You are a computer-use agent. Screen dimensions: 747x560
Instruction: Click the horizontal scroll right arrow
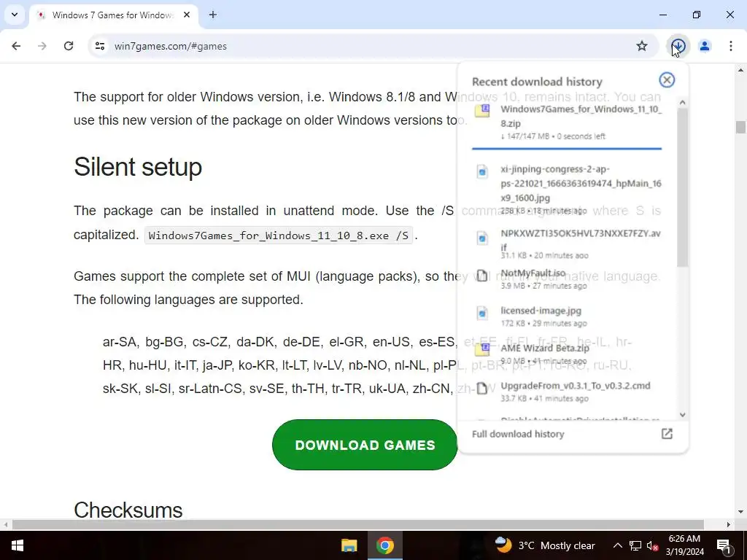729,524
